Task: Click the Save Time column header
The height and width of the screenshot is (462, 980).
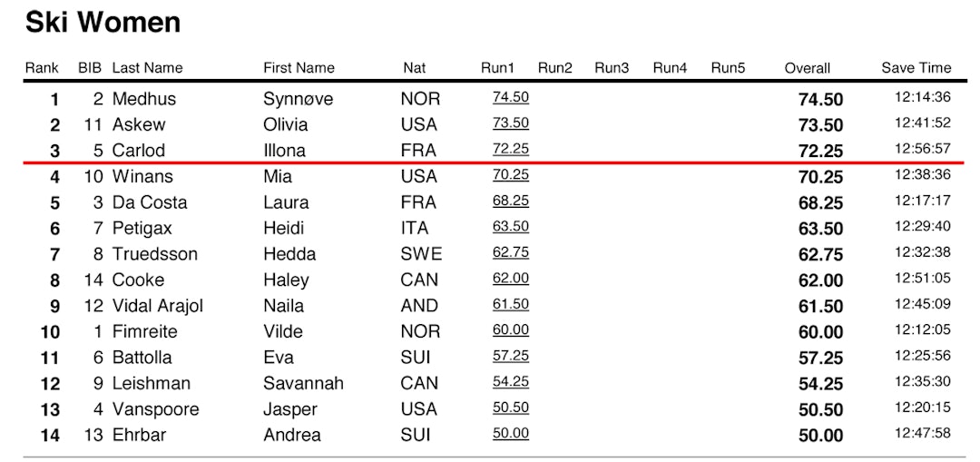Action: pyautogui.click(x=916, y=68)
